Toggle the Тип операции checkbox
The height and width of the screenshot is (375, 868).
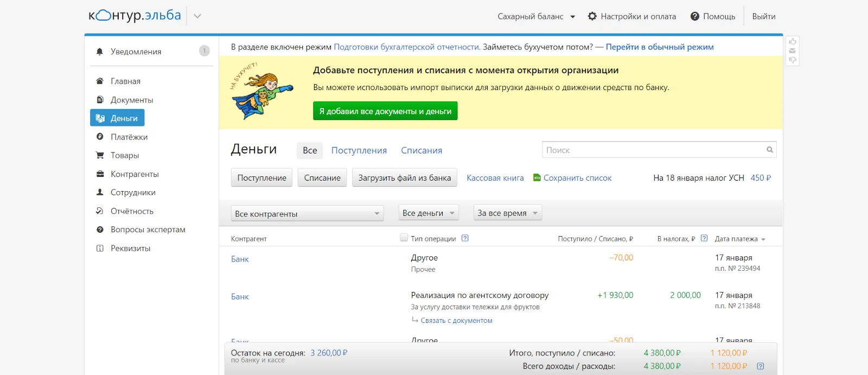point(404,237)
